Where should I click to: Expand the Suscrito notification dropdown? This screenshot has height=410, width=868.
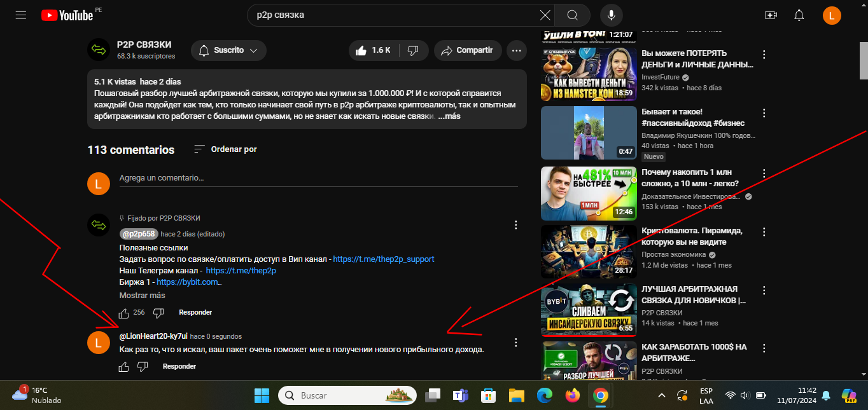228,50
